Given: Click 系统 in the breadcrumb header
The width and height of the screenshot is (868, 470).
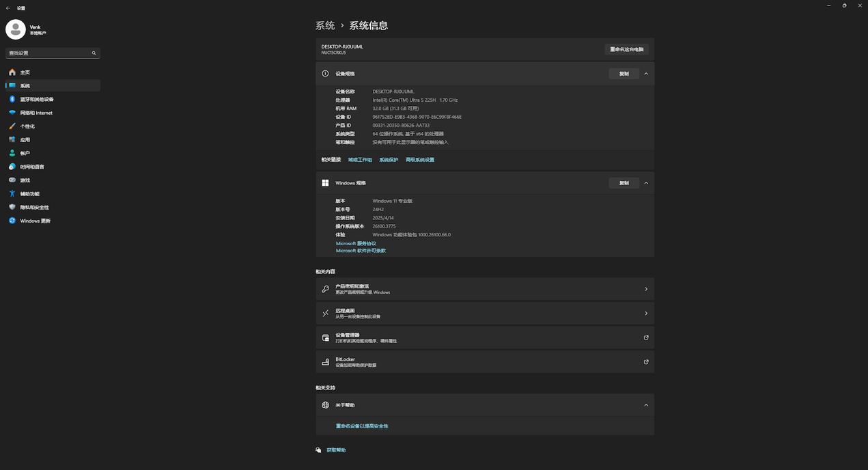Looking at the screenshot, I should [x=325, y=25].
